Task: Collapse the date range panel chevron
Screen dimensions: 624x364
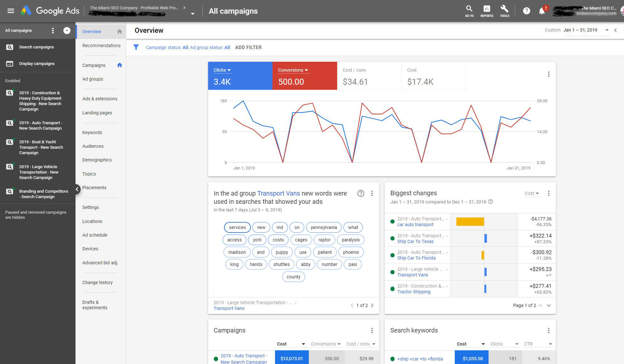Action: 616,30
